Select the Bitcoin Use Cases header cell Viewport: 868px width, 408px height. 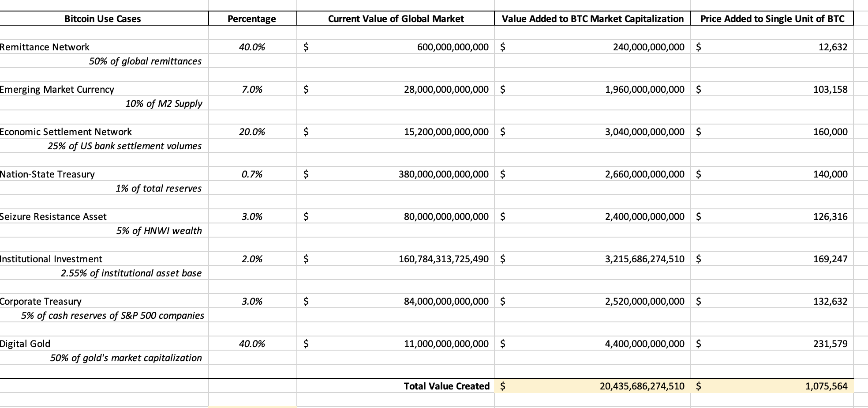[x=103, y=19]
